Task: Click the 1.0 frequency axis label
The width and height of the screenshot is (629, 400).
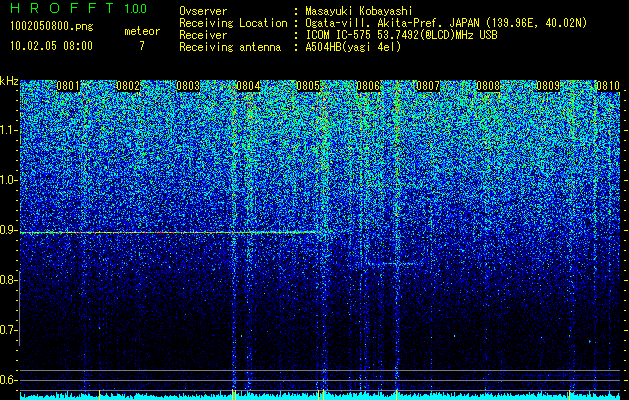Action: (x=8, y=180)
